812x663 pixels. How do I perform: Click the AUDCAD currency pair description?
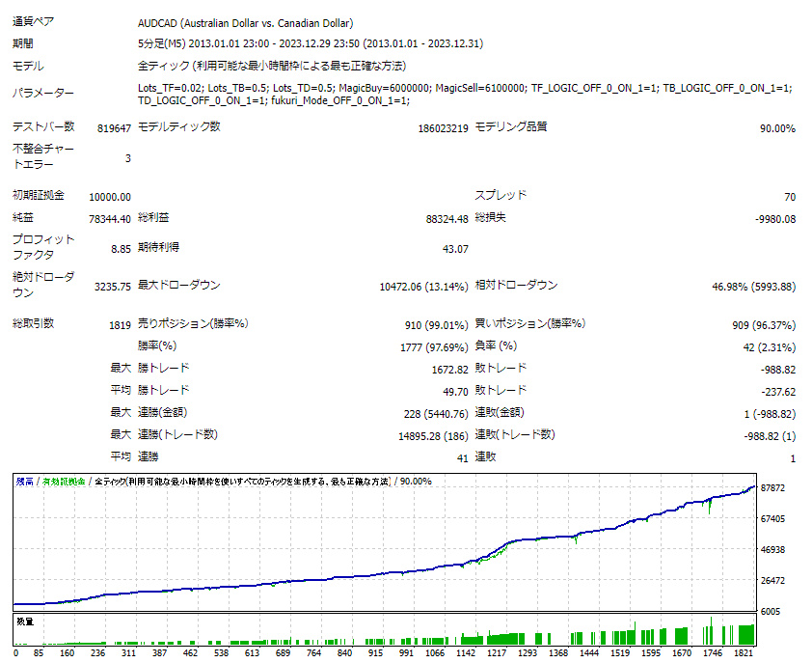click(x=246, y=23)
